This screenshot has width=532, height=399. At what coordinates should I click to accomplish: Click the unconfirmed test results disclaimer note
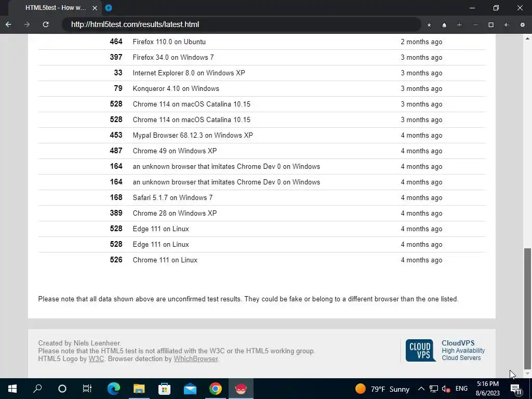[x=248, y=299]
